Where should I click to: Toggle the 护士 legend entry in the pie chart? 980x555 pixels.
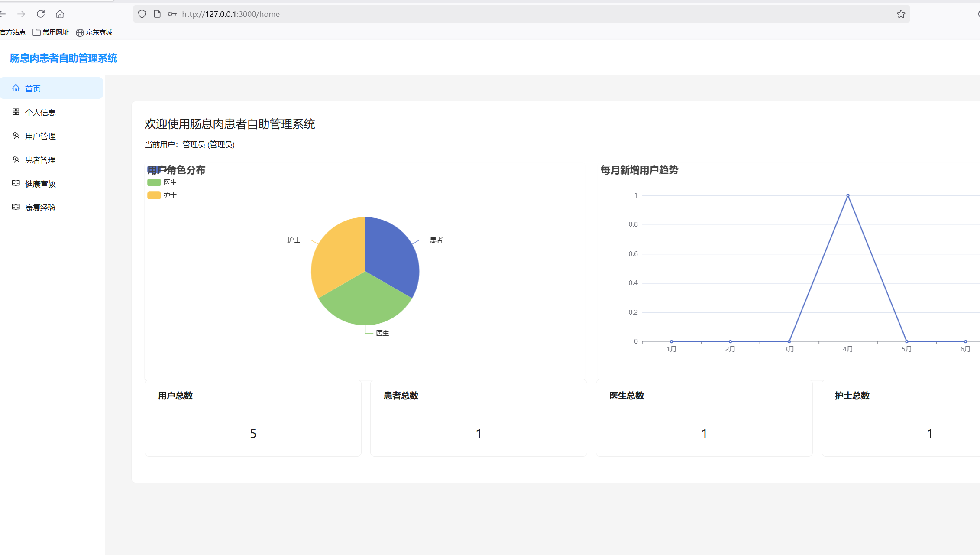coord(162,195)
